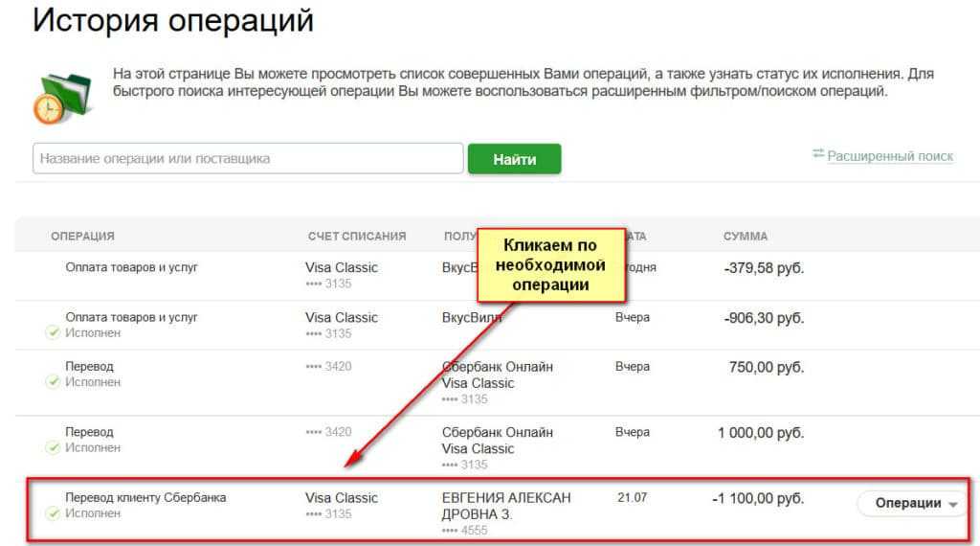Viewport: 980px width, 546px height.
Task: Click the 1 000,00 руб. amount
Action: [761, 433]
